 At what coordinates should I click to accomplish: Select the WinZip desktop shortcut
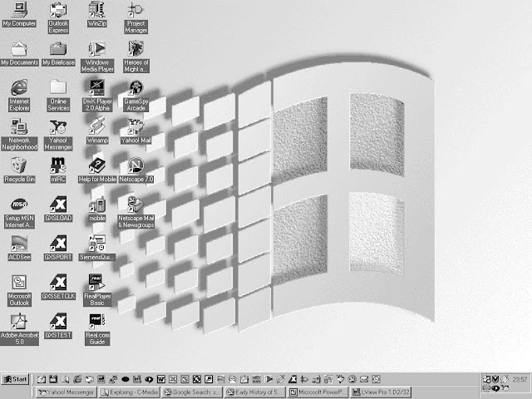(97, 14)
